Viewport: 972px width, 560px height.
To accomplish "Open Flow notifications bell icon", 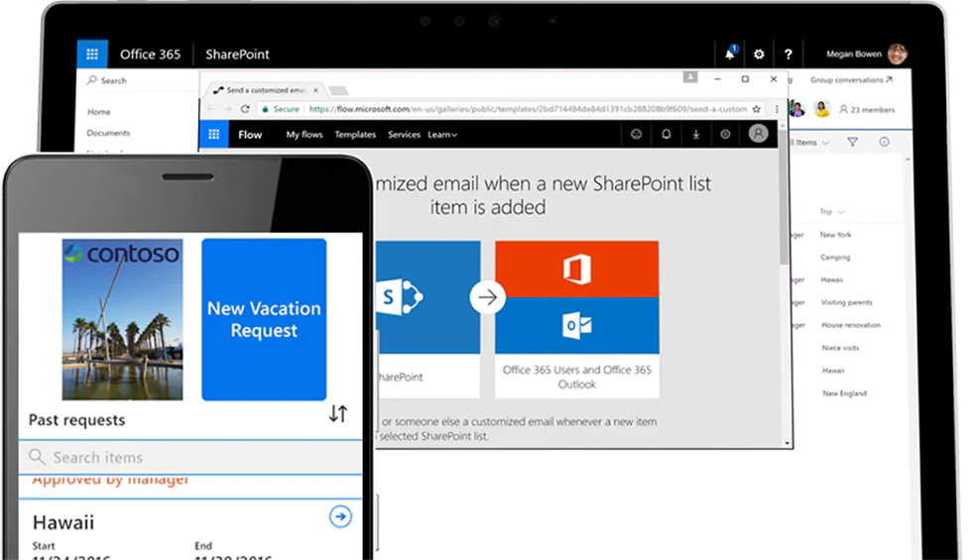I will pyautogui.click(x=666, y=134).
